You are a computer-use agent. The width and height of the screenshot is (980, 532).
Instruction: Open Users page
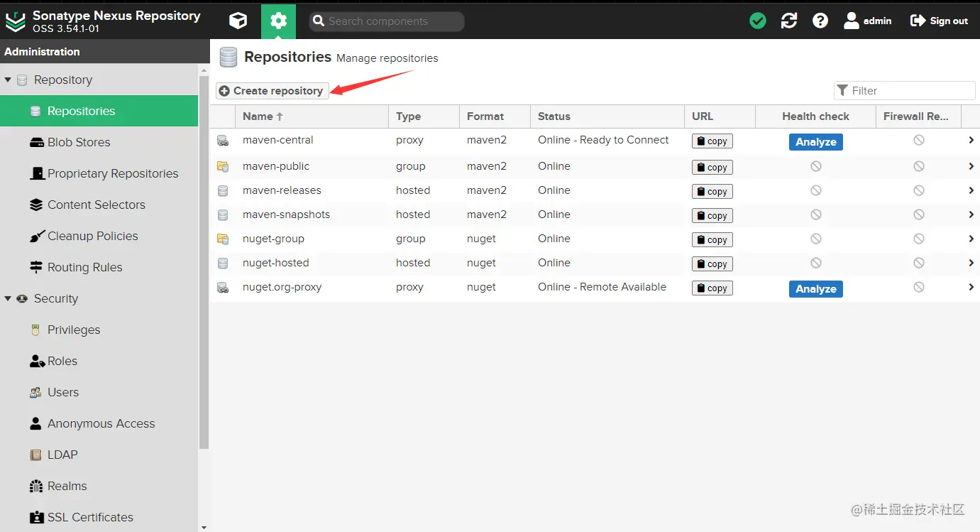click(99, 392)
